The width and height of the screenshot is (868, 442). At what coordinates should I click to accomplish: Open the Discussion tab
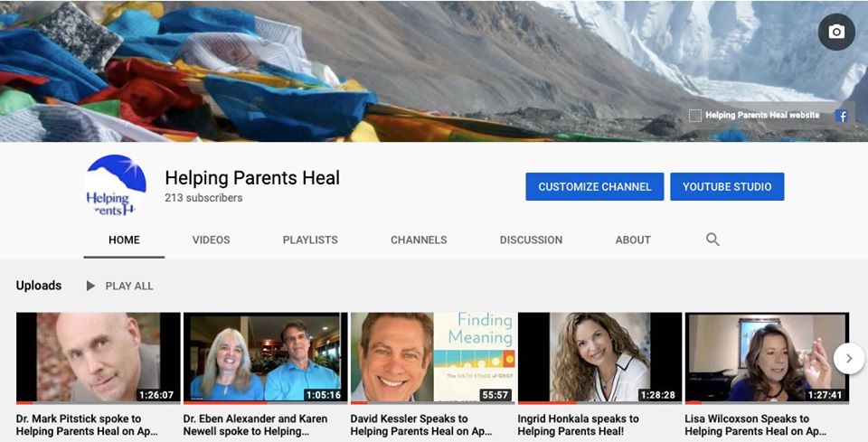531,240
